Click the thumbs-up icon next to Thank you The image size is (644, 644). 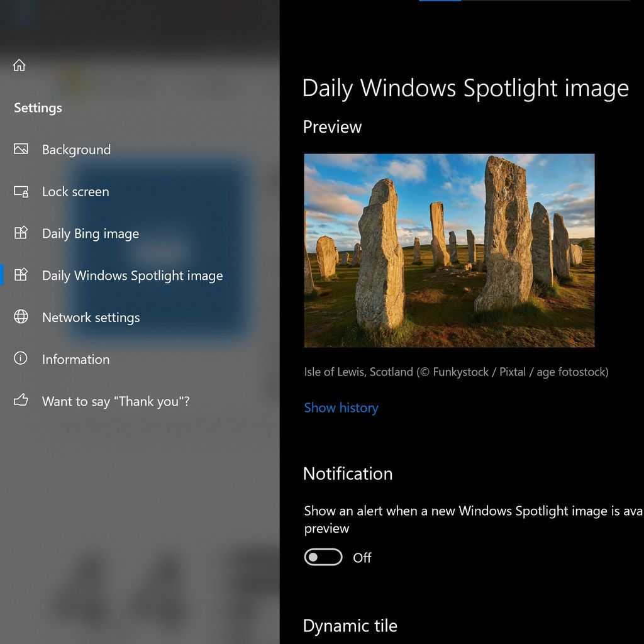(x=20, y=401)
